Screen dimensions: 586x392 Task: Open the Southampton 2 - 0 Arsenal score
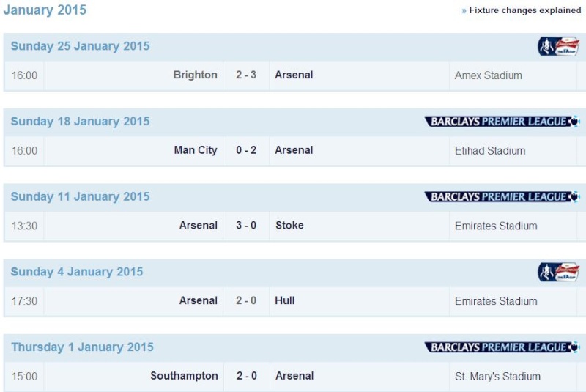(x=246, y=376)
